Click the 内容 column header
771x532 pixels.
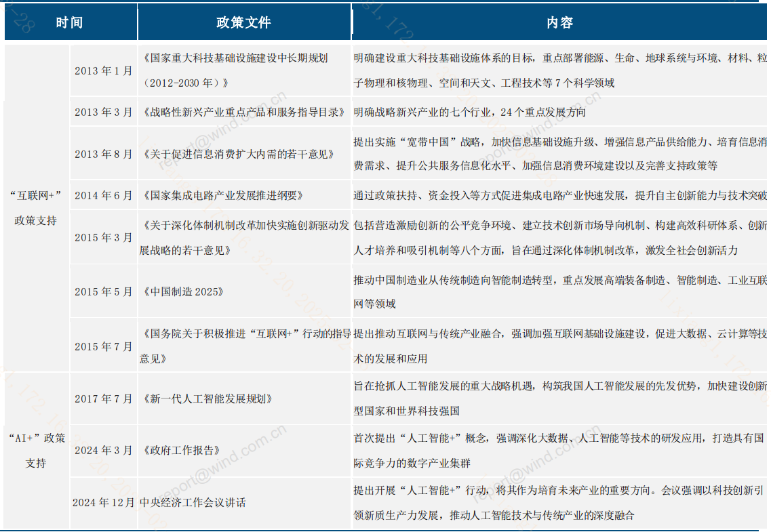point(558,22)
